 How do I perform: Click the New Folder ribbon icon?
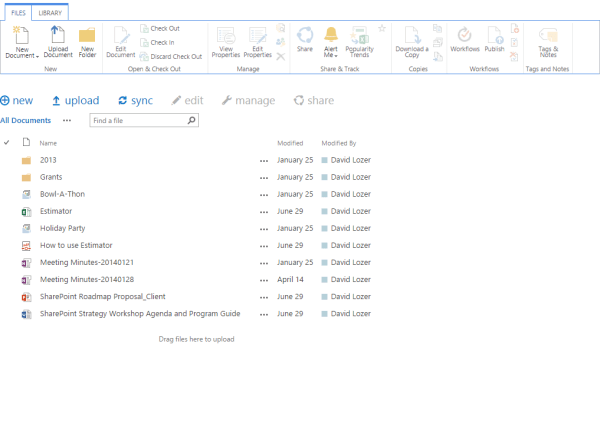coord(87,35)
